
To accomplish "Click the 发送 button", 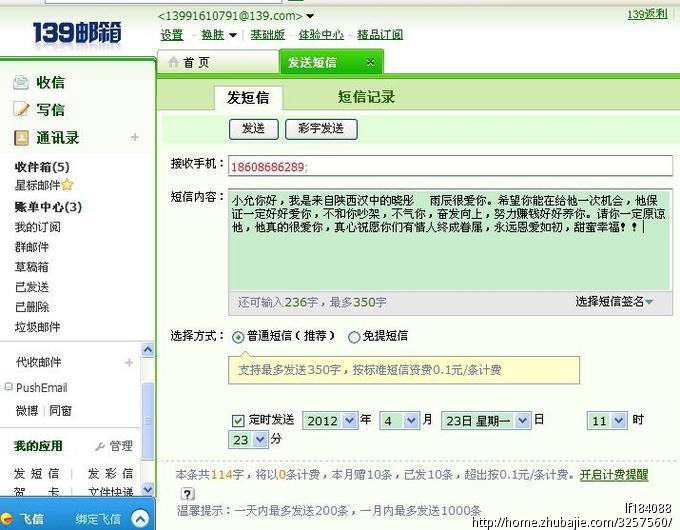I will click(x=254, y=129).
